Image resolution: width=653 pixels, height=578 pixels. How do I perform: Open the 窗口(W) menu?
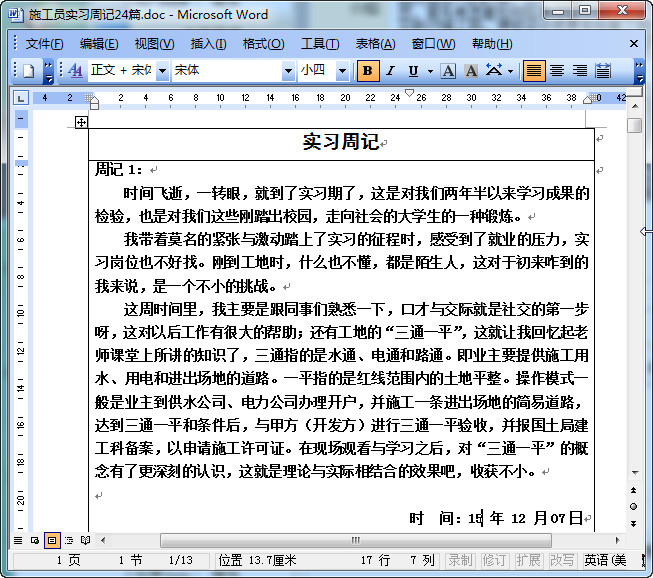[x=433, y=44]
